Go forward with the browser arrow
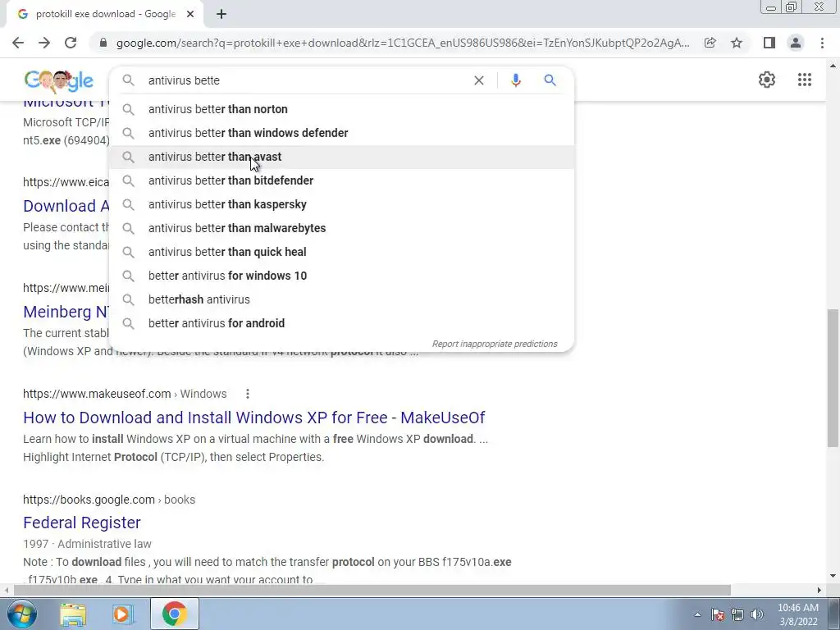The height and width of the screenshot is (630, 840). pos(44,43)
